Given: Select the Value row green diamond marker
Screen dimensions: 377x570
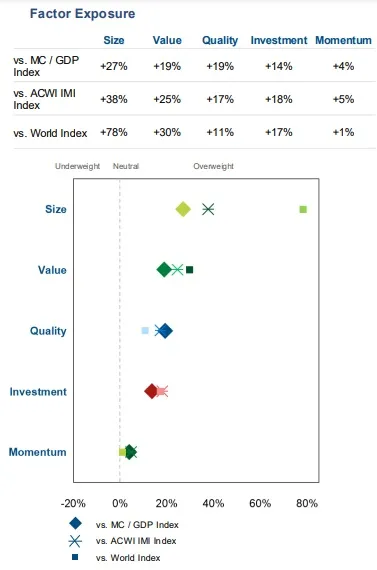Looking at the screenshot, I should pyautogui.click(x=164, y=270).
